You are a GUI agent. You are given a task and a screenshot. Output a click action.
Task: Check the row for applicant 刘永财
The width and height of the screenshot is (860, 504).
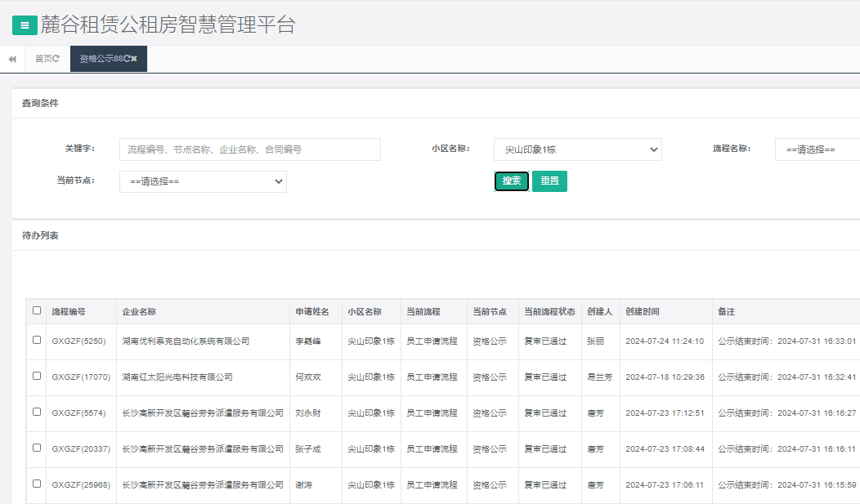click(35, 413)
